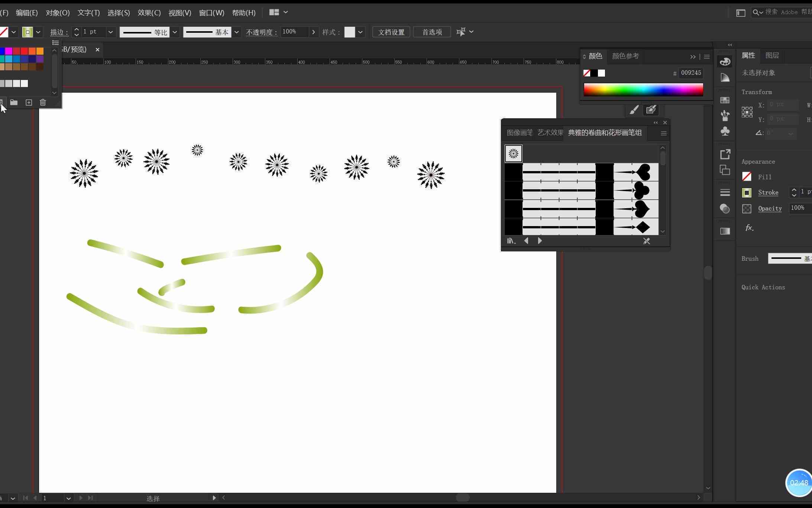Open the arrange documents layout icon
Viewport: 812px width, 508px height.
click(x=274, y=12)
